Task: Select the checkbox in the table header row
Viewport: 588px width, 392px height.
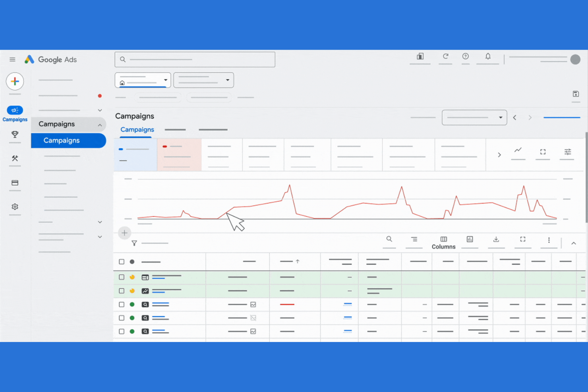Action: click(x=122, y=261)
